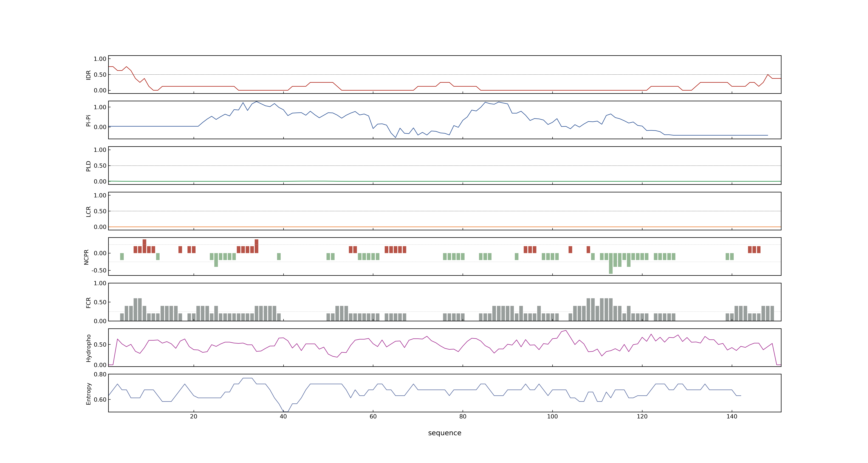Click the 1.00 tick of the LCR panel
The width and height of the screenshot is (868, 463).
point(100,195)
